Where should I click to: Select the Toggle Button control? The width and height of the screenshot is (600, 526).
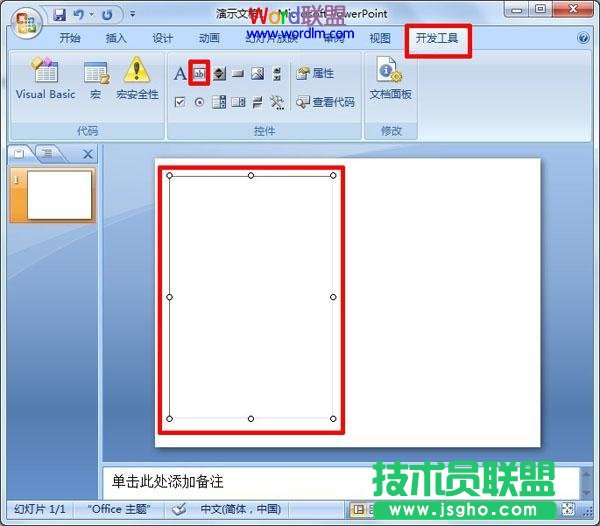point(257,102)
